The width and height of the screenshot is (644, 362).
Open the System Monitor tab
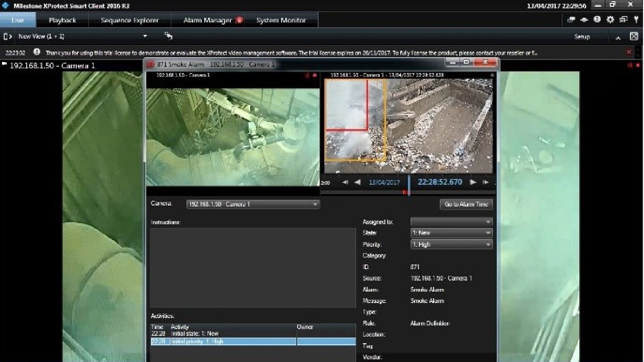(x=281, y=20)
